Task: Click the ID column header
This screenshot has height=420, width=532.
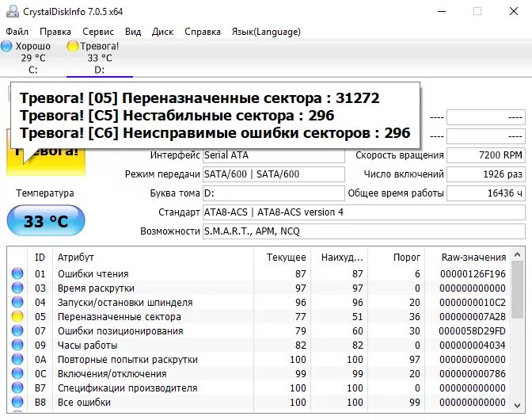Action: tap(40, 258)
